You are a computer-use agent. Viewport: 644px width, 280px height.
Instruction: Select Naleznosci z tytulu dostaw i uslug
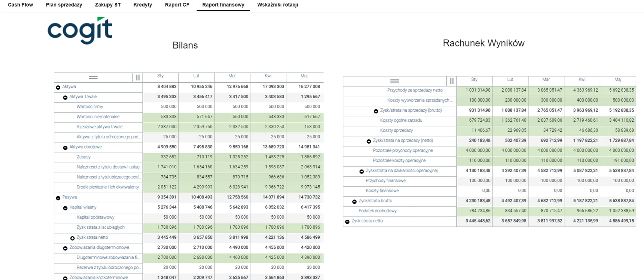click(x=108, y=167)
